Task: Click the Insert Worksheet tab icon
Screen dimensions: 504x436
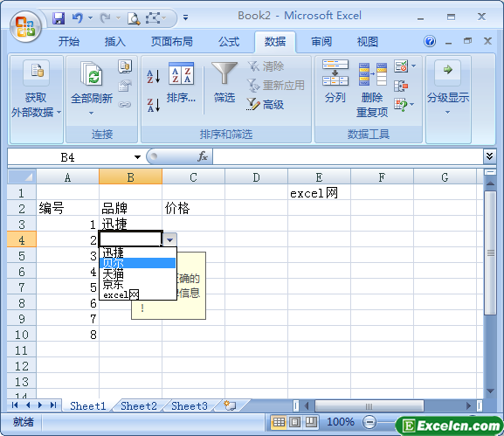Action: coord(230,405)
